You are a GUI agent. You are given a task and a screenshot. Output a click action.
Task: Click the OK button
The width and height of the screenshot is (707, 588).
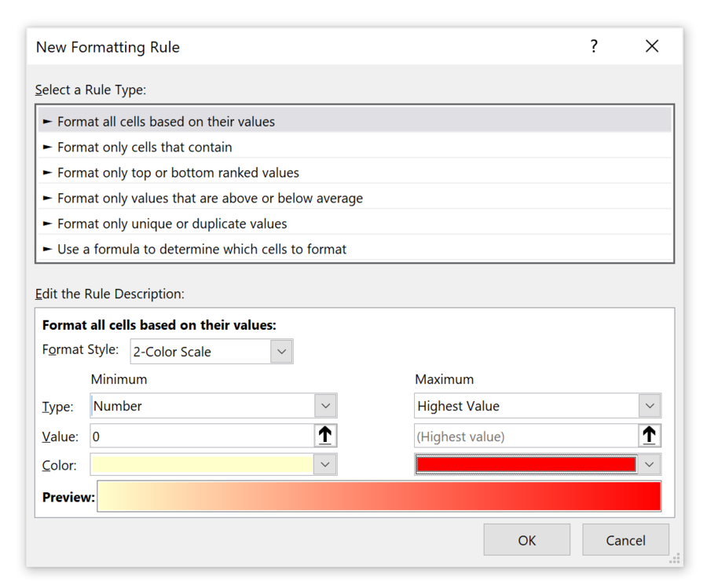[x=526, y=540]
